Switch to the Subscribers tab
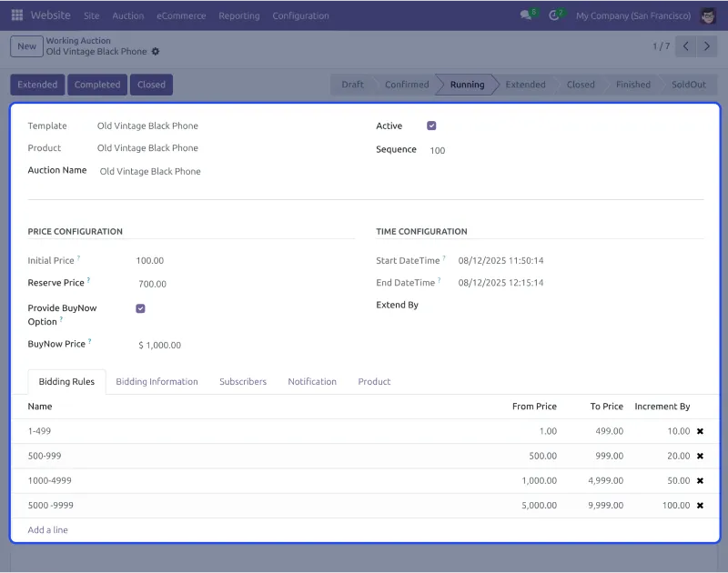The width and height of the screenshot is (728, 573). 243,381
